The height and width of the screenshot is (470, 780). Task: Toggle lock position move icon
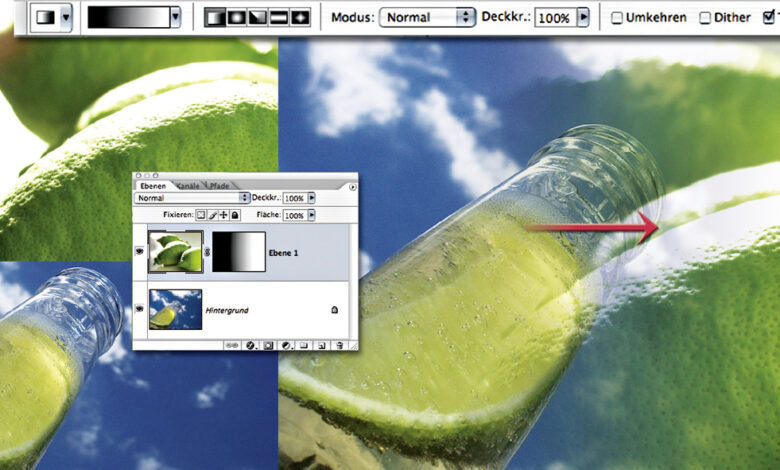[223, 215]
